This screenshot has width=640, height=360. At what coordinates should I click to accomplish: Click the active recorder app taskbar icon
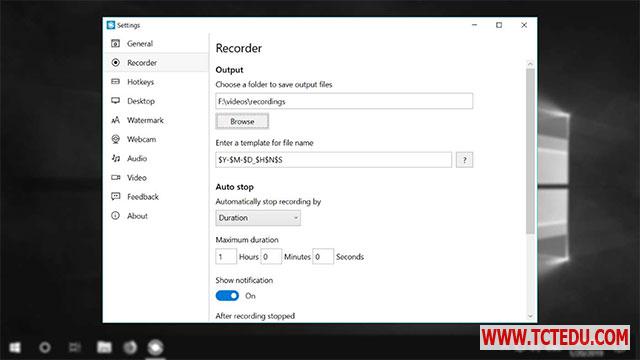click(156, 347)
